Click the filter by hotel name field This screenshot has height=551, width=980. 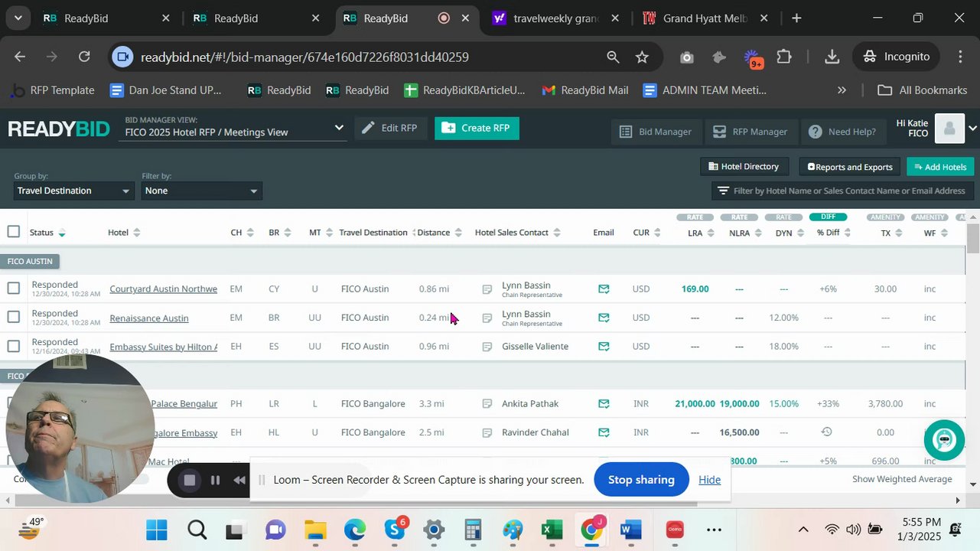tap(842, 191)
